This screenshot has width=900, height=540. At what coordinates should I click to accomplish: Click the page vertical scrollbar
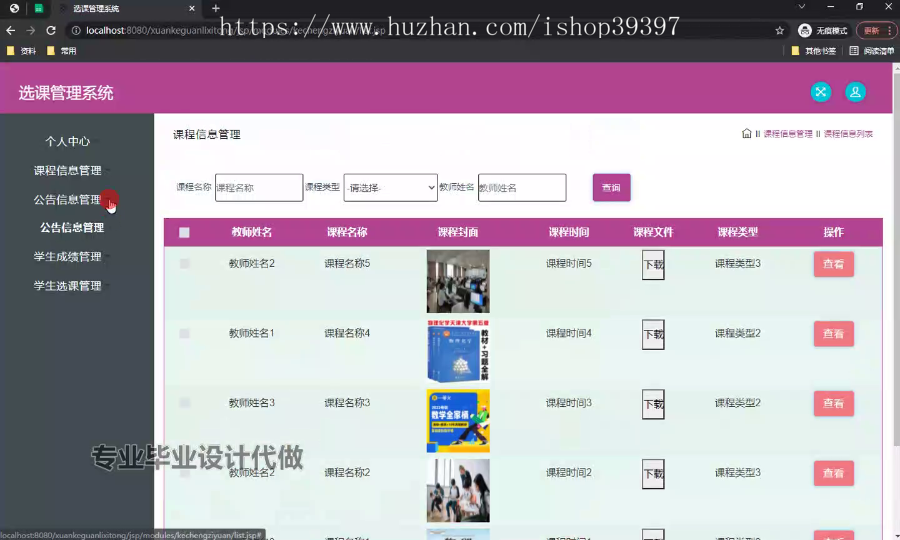pyautogui.click(x=896, y=258)
